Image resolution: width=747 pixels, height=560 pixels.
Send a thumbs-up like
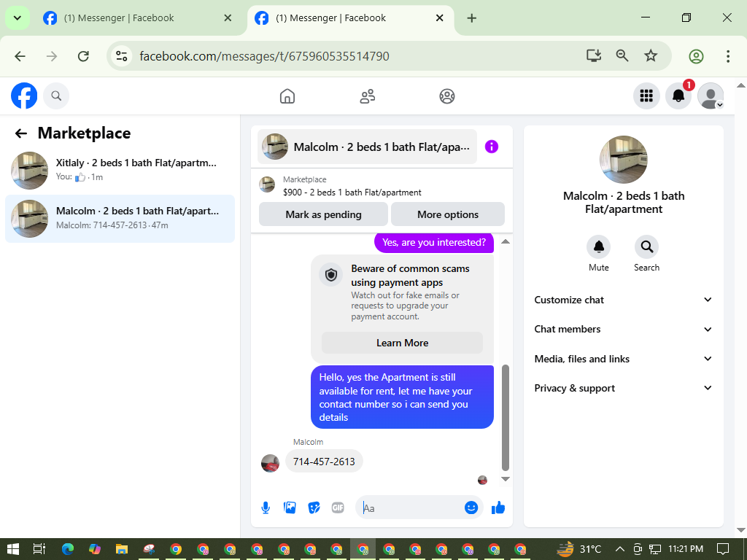[x=498, y=507]
